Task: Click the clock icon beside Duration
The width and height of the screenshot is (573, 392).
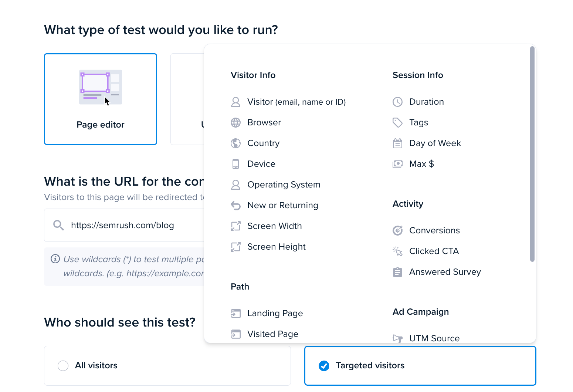Action: [397, 102]
